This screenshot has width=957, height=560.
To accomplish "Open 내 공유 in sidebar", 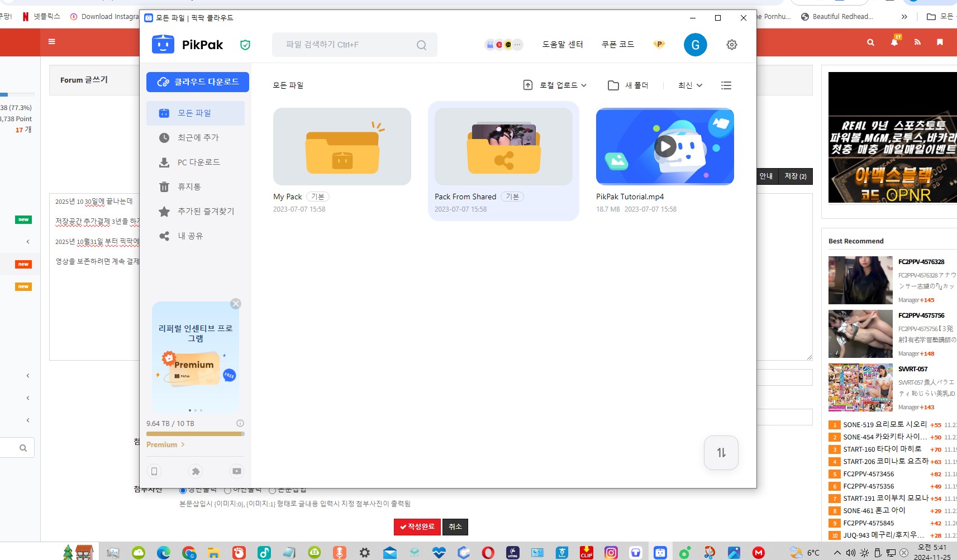I will 196,236.
